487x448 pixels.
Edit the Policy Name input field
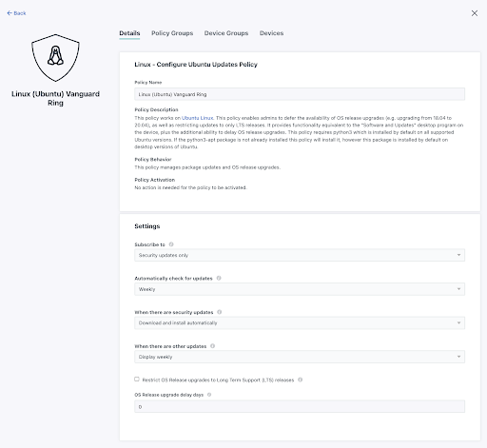300,94
